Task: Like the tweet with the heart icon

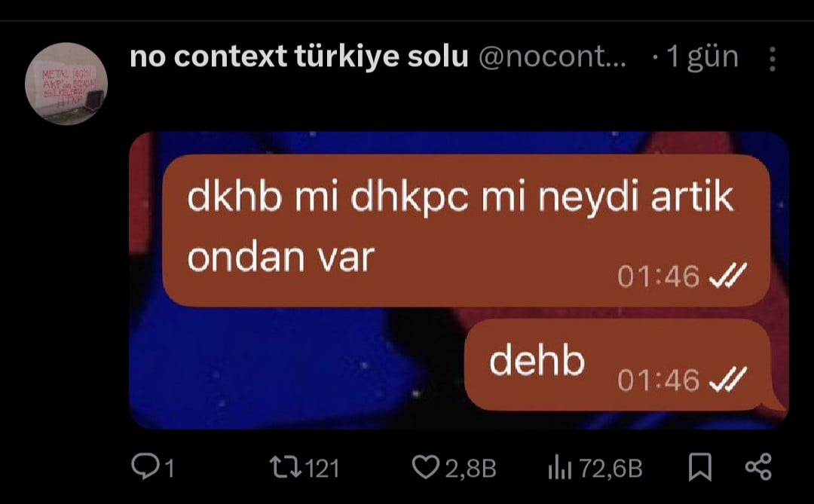Action: click(x=425, y=466)
